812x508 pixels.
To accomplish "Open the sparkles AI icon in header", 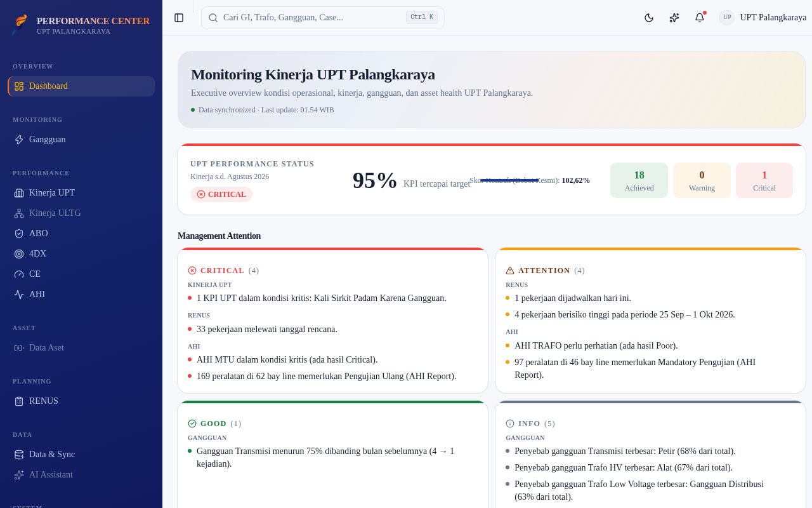I will click(x=674, y=18).
